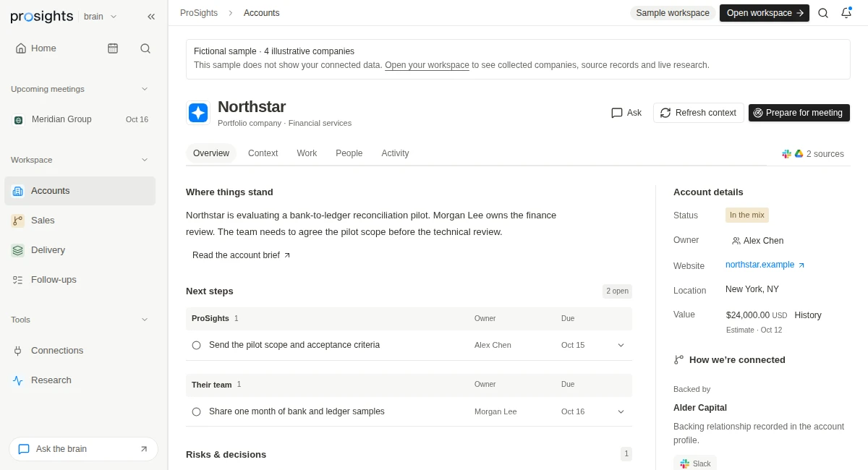Click the Sample workspace badge
The image size is (868, 470).
pyautogui.click(x=673, y=13)
